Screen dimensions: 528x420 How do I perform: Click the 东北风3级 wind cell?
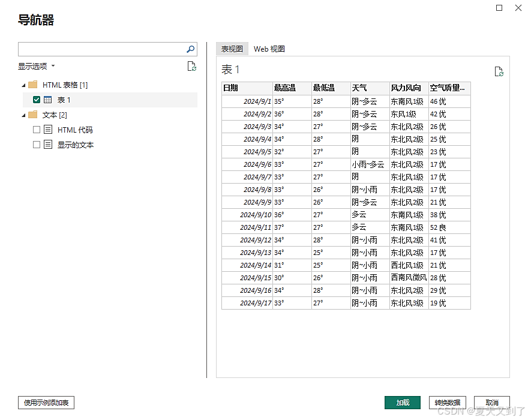[409, 303]
